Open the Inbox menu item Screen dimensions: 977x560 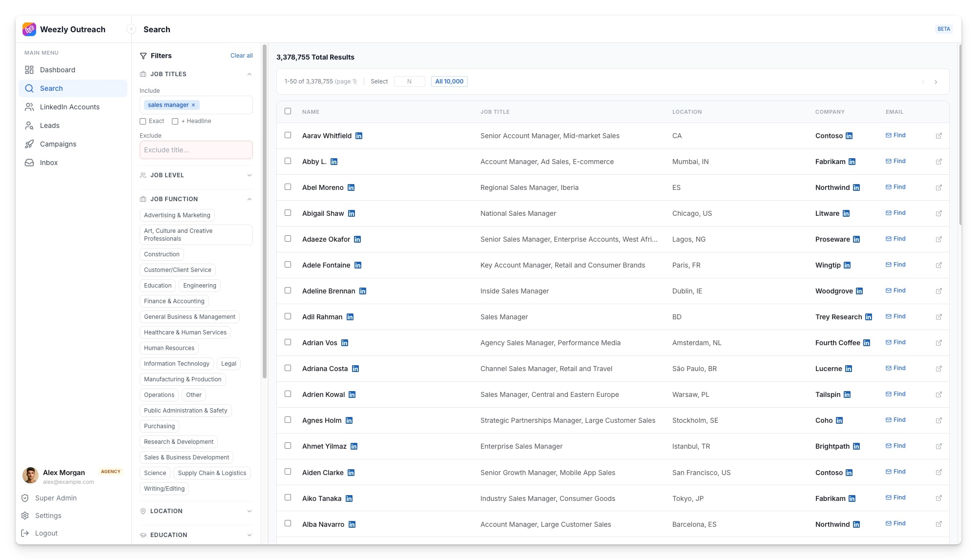coord(73,163)
